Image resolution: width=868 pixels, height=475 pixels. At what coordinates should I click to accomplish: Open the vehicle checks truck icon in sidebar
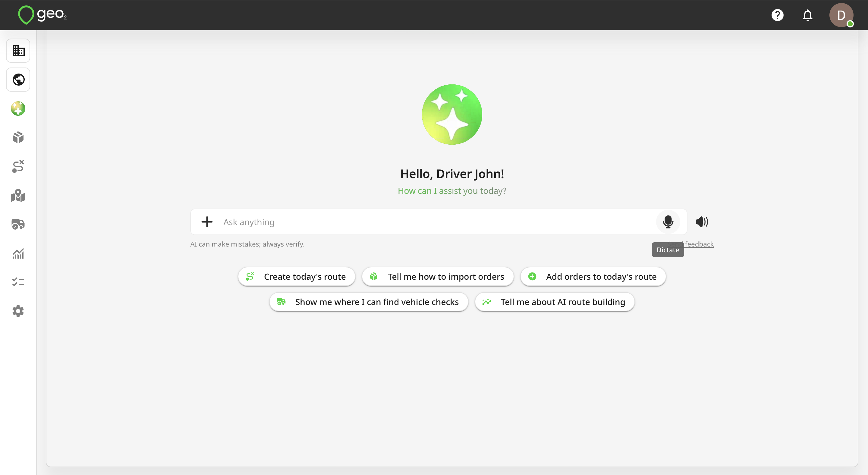coord(18,224)
